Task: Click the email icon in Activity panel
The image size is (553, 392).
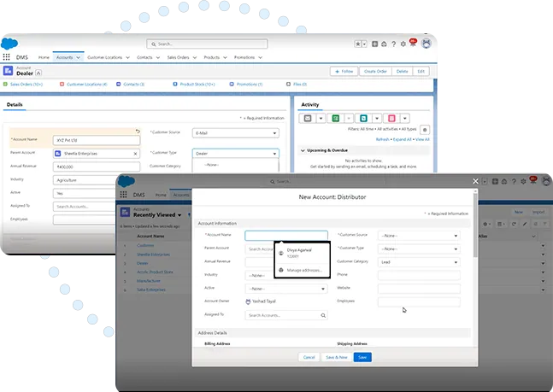Action: pyautogui.click(x=308, y=118)
